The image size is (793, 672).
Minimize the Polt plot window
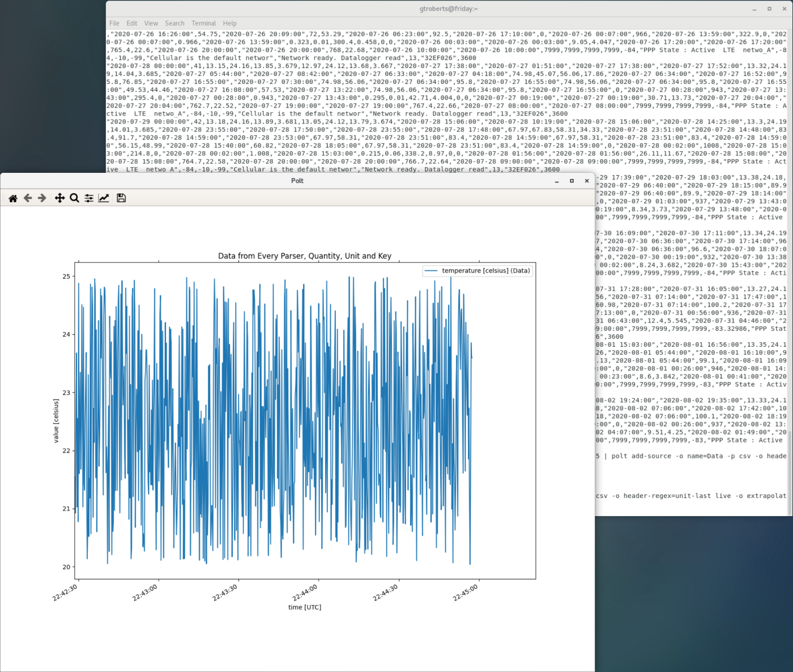pyautogui.click(x=557, y=181)
